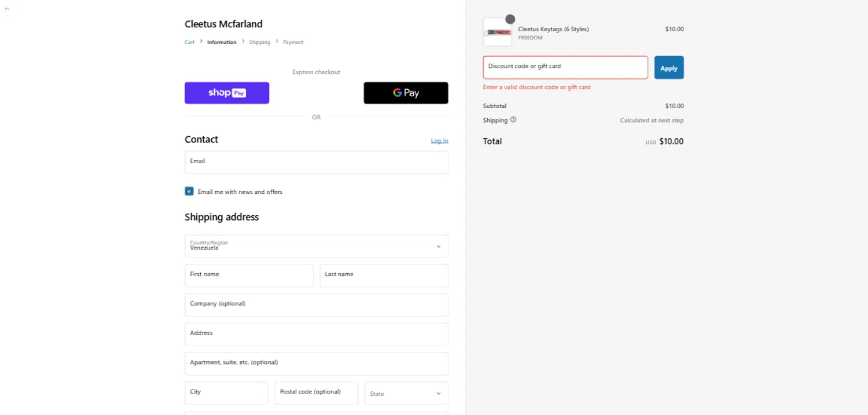
Task: Apply the discount code
Action: click(669, 68)
